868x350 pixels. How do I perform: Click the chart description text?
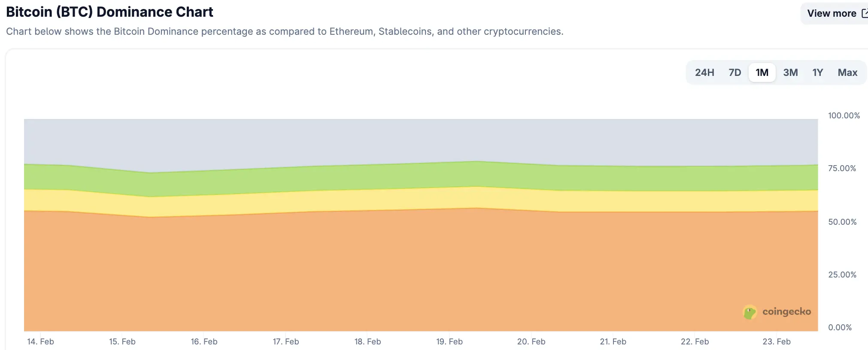pyautogui.click(x=285, y=31)
